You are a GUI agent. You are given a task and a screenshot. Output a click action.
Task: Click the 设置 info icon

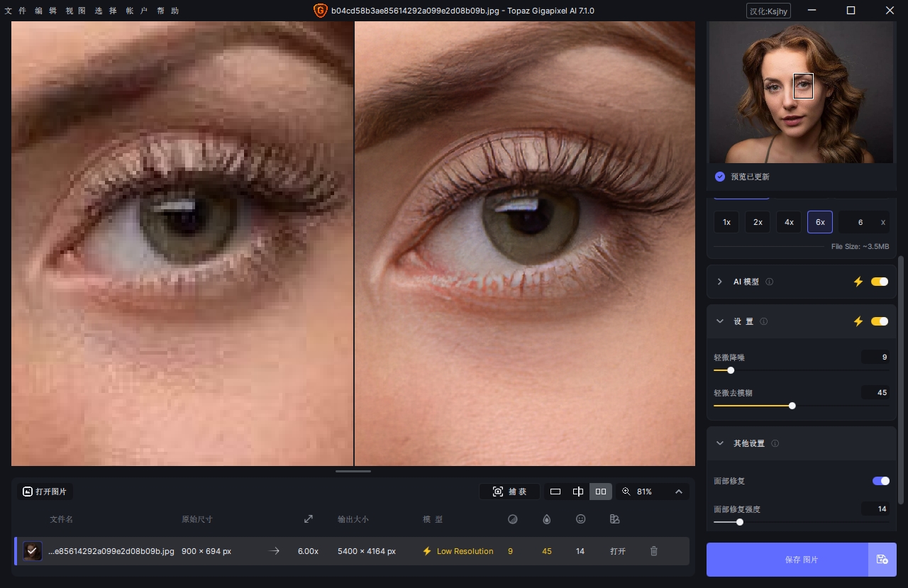click(764, 321)
